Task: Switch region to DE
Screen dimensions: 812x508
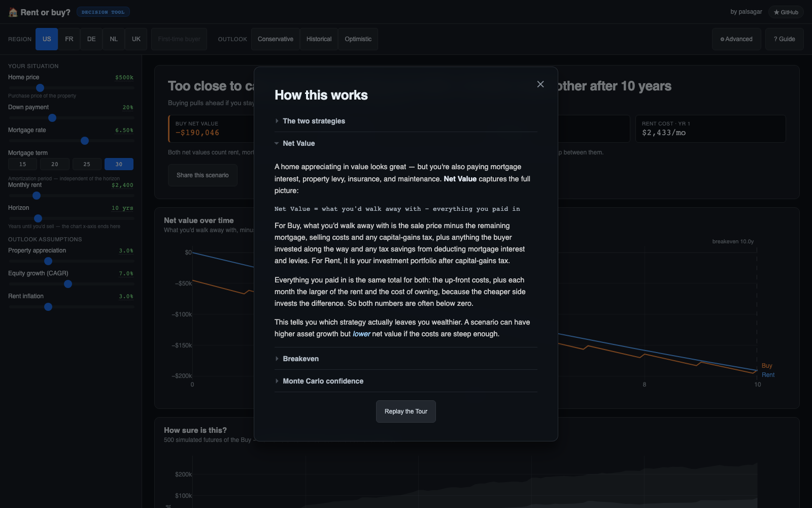Action: click(91, 39)
